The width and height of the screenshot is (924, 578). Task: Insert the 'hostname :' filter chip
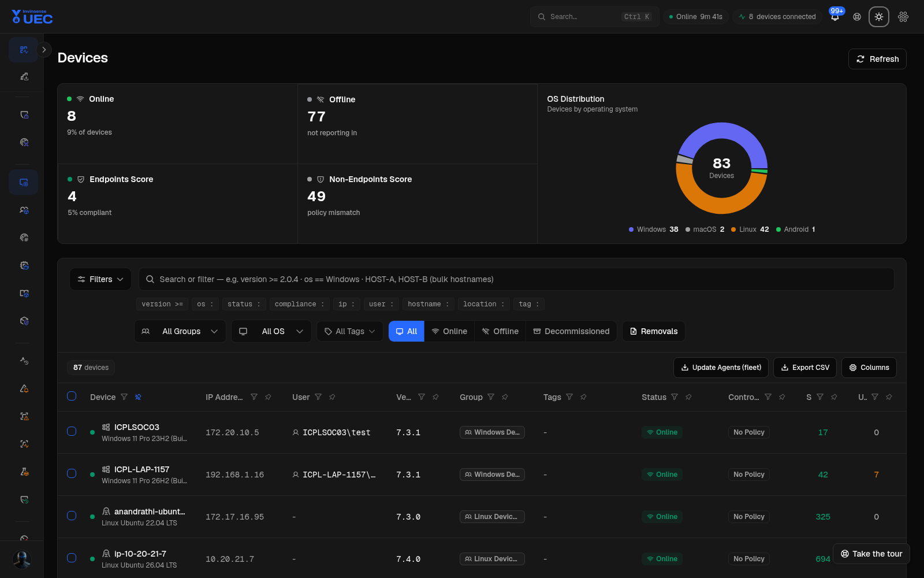428,304
